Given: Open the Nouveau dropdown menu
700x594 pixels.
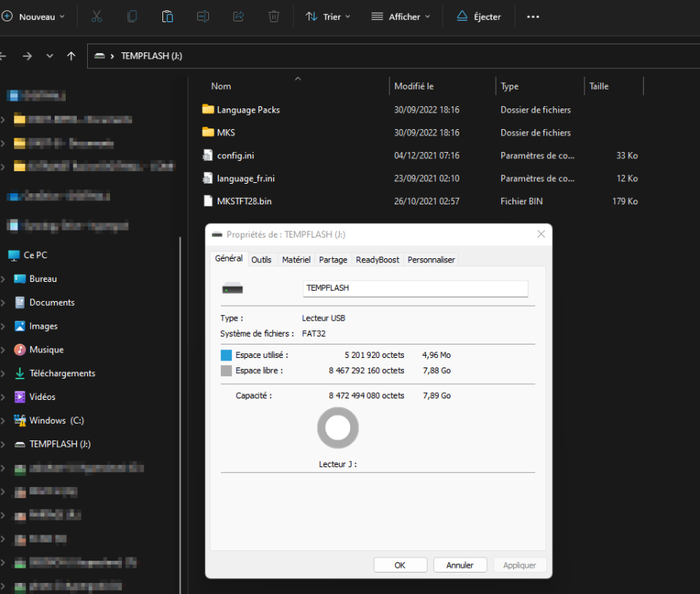Looking at the screenshot, I should click(x=36, y=17).
